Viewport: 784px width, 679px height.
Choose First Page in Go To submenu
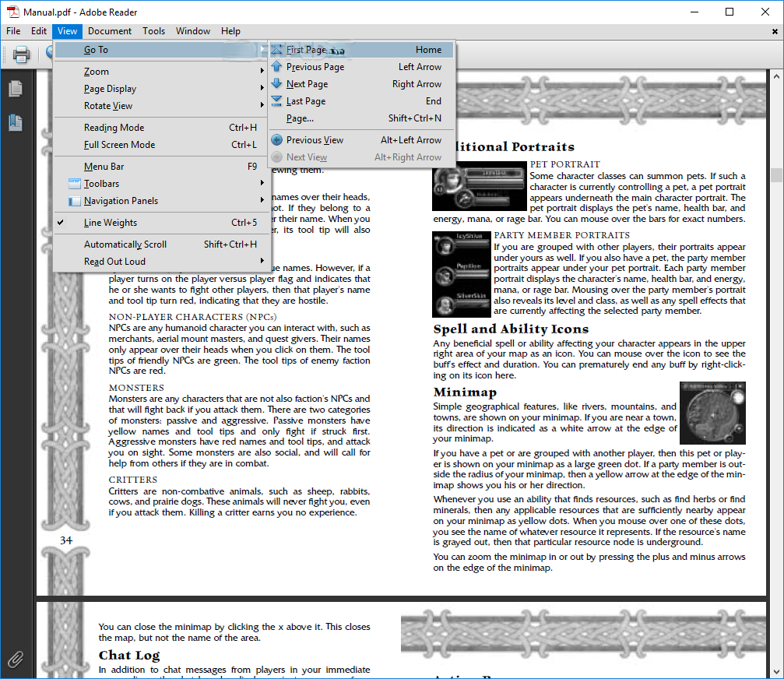pos(361,50)
